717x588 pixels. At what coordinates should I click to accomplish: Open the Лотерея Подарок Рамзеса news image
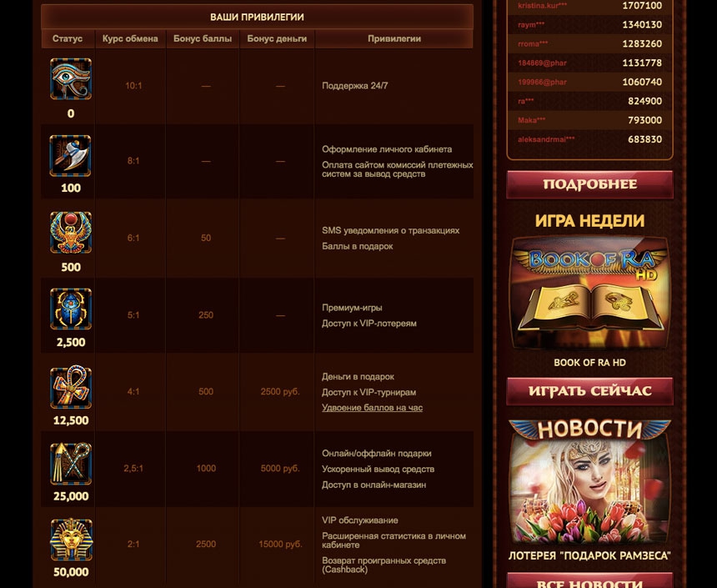(x=590, y=482)
